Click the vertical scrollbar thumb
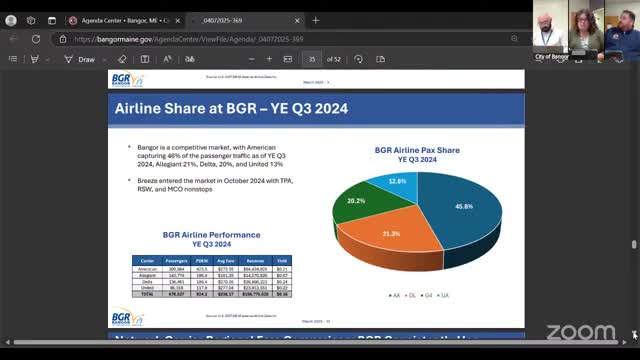Viewport: 640px width, 360px height. (634, 244)
